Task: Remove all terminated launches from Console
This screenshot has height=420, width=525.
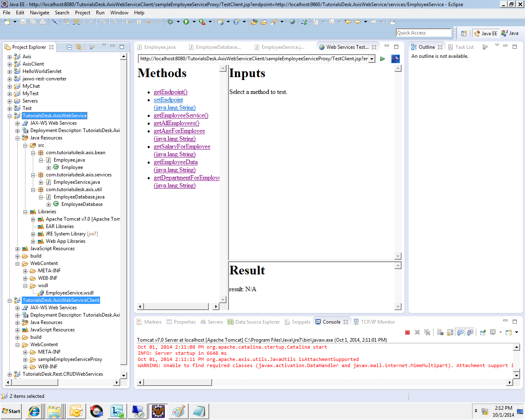Action: point(427,332)
